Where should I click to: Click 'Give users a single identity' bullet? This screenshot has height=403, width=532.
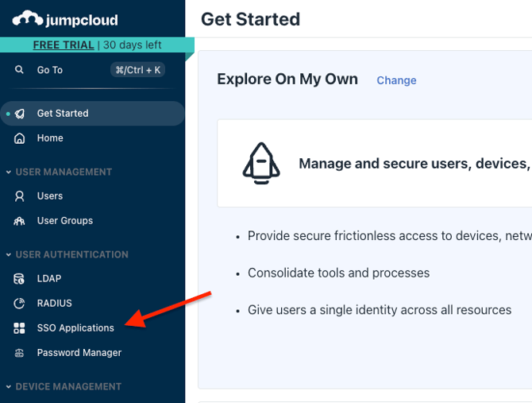(380, 310)
